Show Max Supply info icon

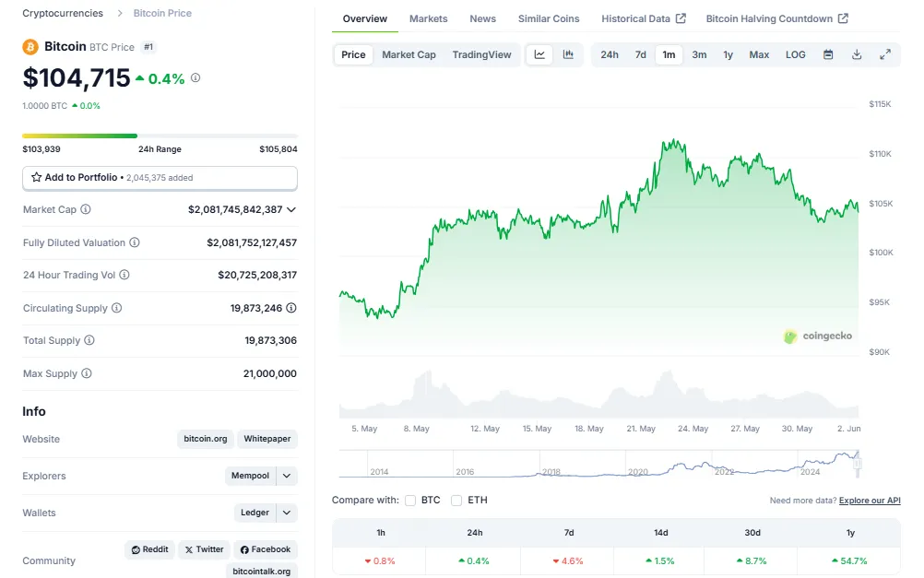[x=87, y=373]
